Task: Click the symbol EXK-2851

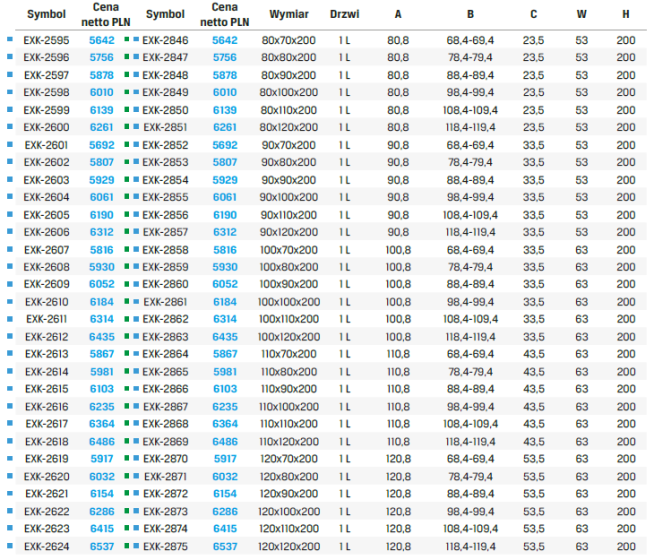Action: click(x=165, y=128)
